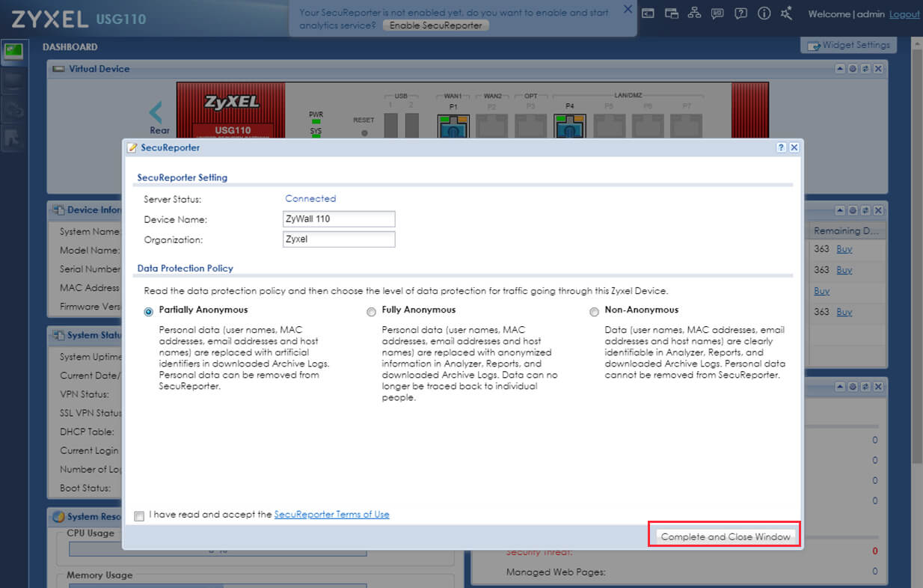
Task: Collapse the widget with Remaining D... column
Action: pos(840,211)
